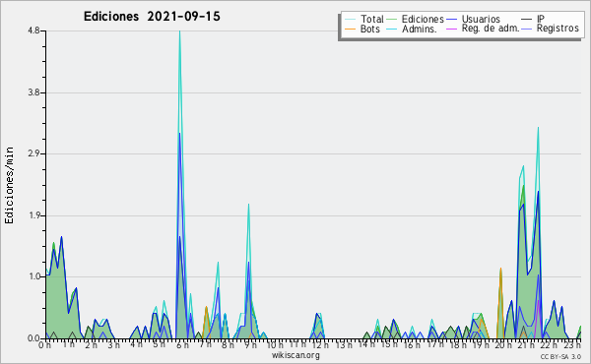Click the 'Ediciones 2021-09-15' chart title
The image size is (591, 364).
point(152,17)
